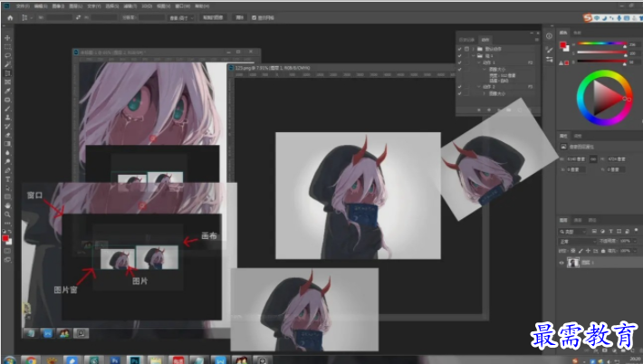643x364 pixels.
Task: Select the Rectangular Marquee tool
Action: click(x=7, y=47)
